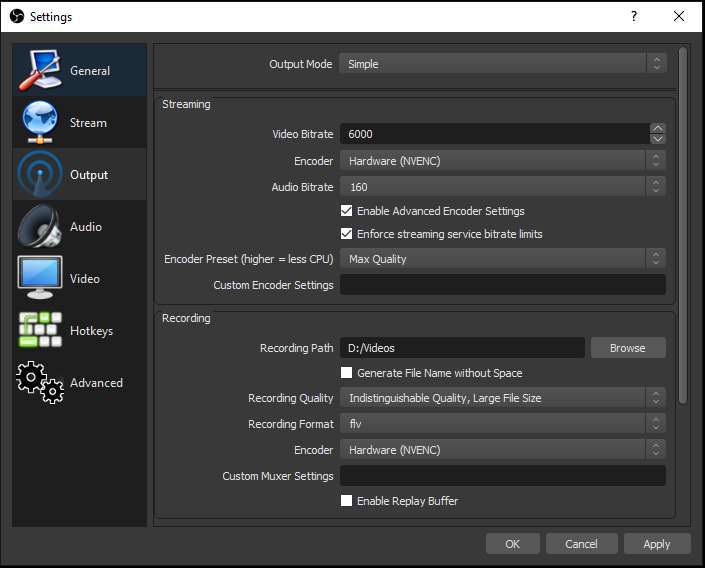The image size is (705, 568).
Task: Open the Output Mode dropdown
Action: (502, 64)
